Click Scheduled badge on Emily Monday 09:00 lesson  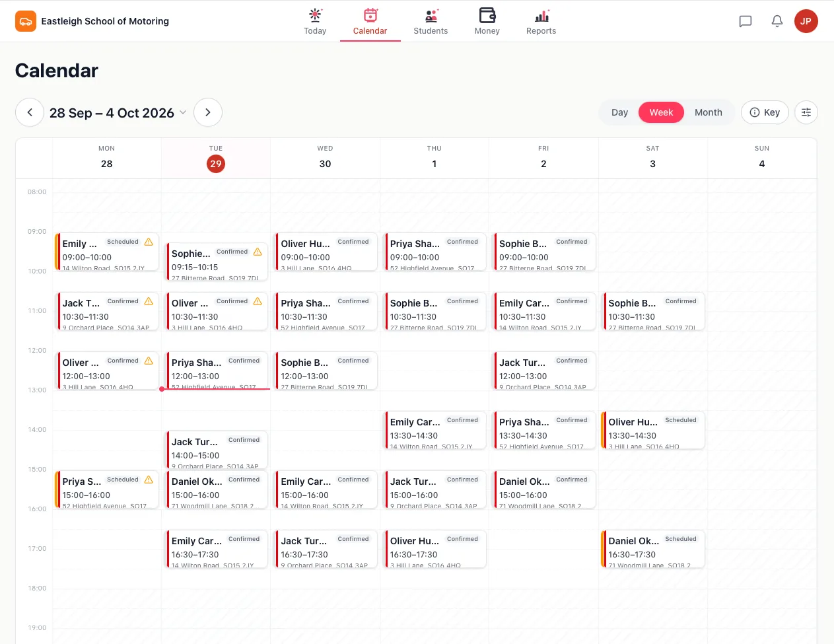(x=123, y=242)
